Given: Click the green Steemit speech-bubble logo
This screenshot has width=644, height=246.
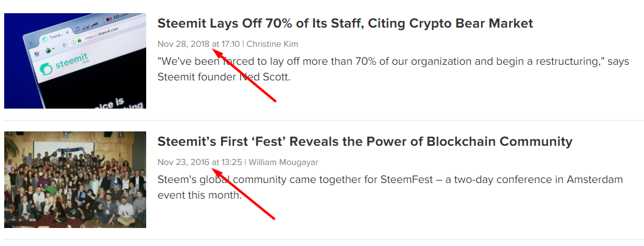Looking at the screenshot, I should pos(46,69).
